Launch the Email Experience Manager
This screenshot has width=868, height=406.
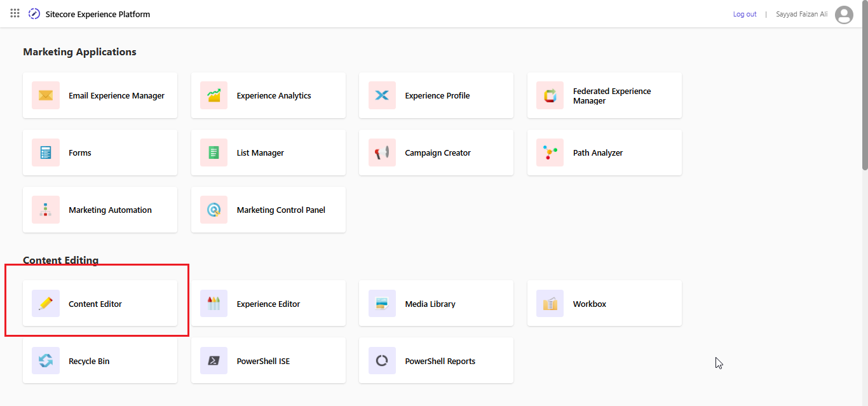tap(116, 95)
